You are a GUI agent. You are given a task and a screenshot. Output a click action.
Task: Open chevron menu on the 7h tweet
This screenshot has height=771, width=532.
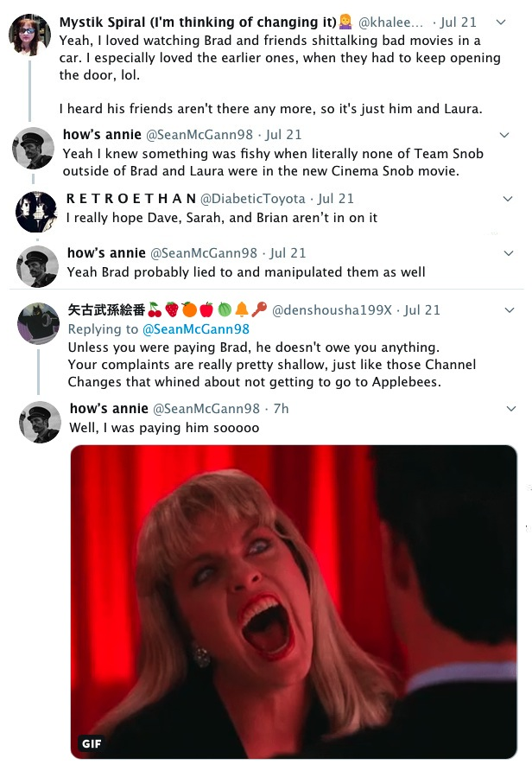click(x=511, y=409)
